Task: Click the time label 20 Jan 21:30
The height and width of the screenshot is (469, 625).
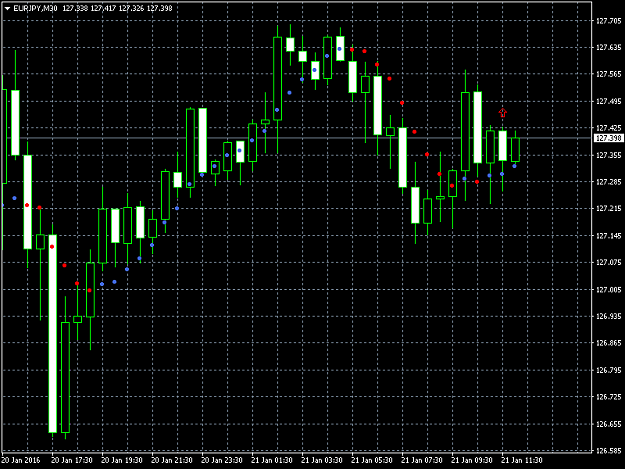Action: click(172, 460)
